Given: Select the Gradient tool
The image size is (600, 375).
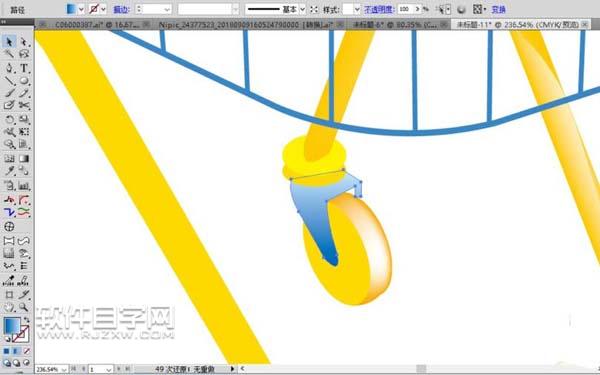Looking at the screenshot, I should point(24,158).
